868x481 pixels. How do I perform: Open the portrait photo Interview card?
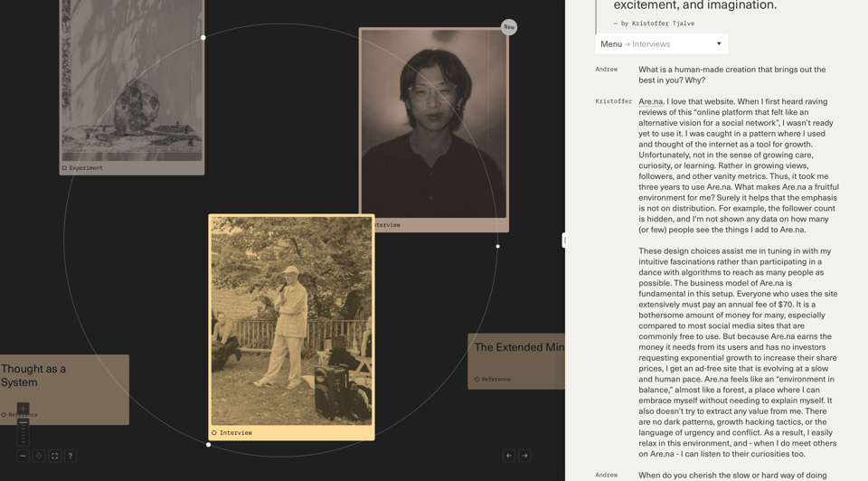click(434, 122)
